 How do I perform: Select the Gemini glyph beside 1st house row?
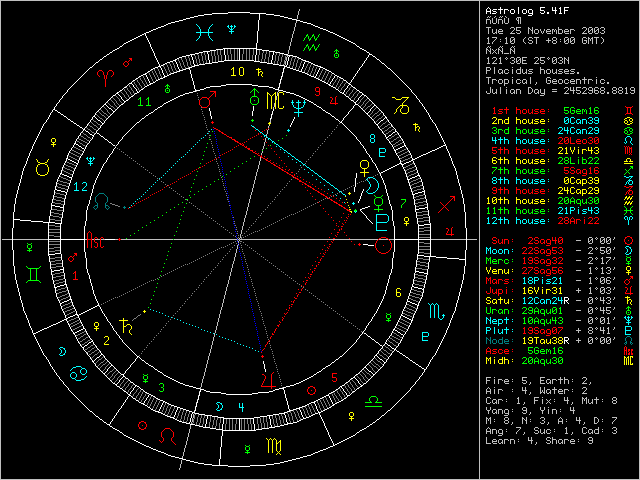[x=629, y=111]
